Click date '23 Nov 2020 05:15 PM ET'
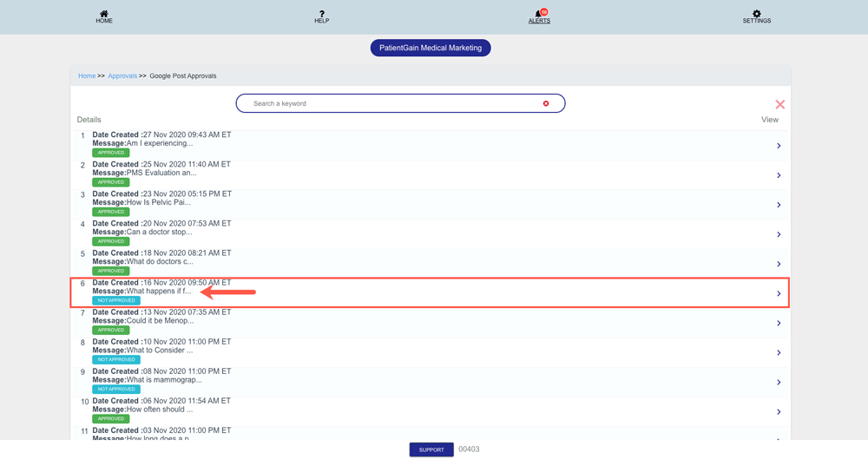868x459 pixels. pos(187,193)
